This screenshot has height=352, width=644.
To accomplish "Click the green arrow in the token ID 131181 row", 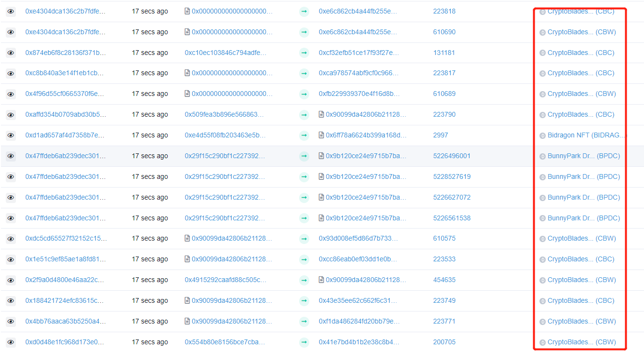I will (x=304, y=53).
